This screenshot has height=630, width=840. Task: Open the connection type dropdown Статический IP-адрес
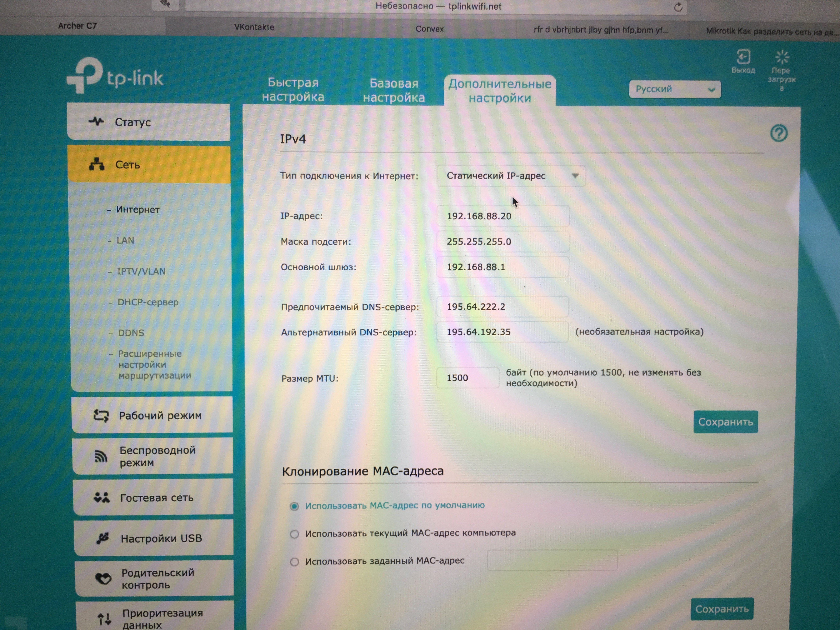pos(511,176)
